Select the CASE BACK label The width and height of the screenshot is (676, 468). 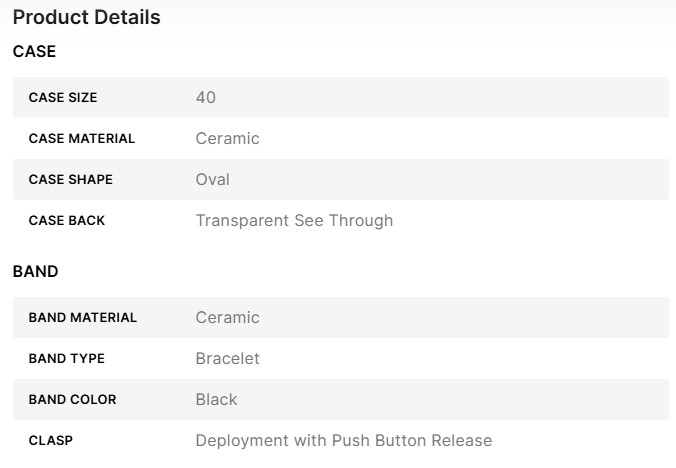pyautogui.click(x=66, y=221)
